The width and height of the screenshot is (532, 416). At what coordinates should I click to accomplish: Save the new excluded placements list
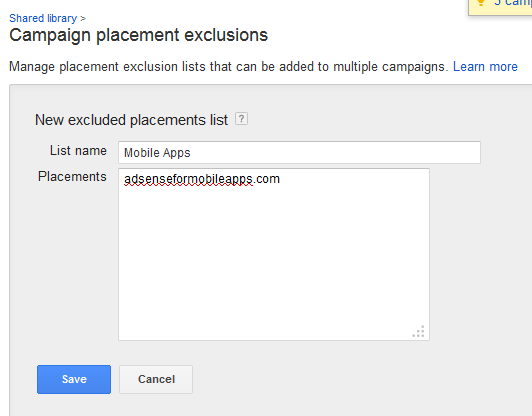74,379
